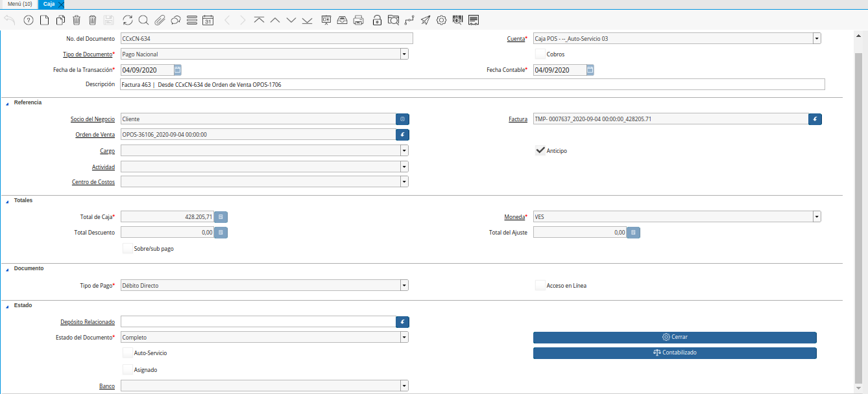Uncheck the Anticipo checkbox
868x394 pixels.
(540, 150)
